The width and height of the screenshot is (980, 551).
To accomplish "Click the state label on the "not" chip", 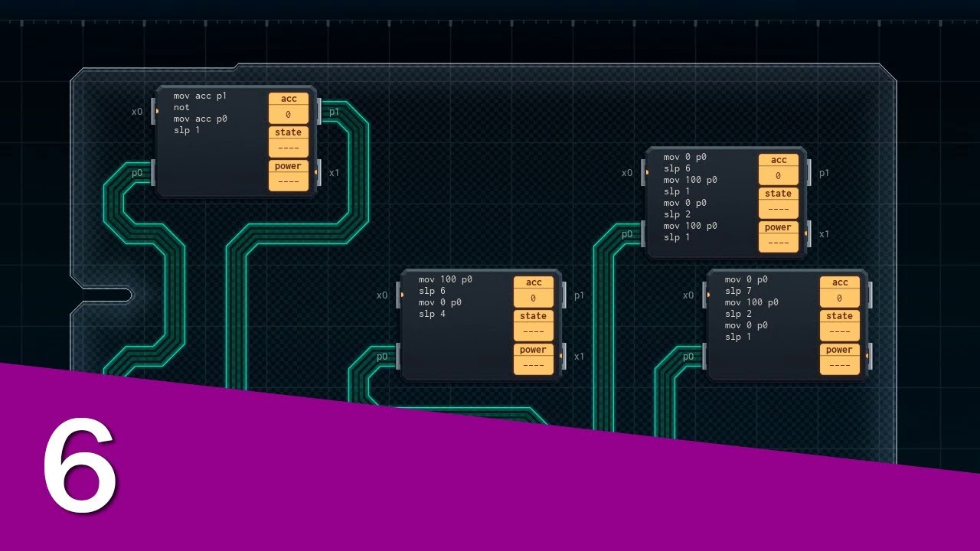I will tap(289, 132).
